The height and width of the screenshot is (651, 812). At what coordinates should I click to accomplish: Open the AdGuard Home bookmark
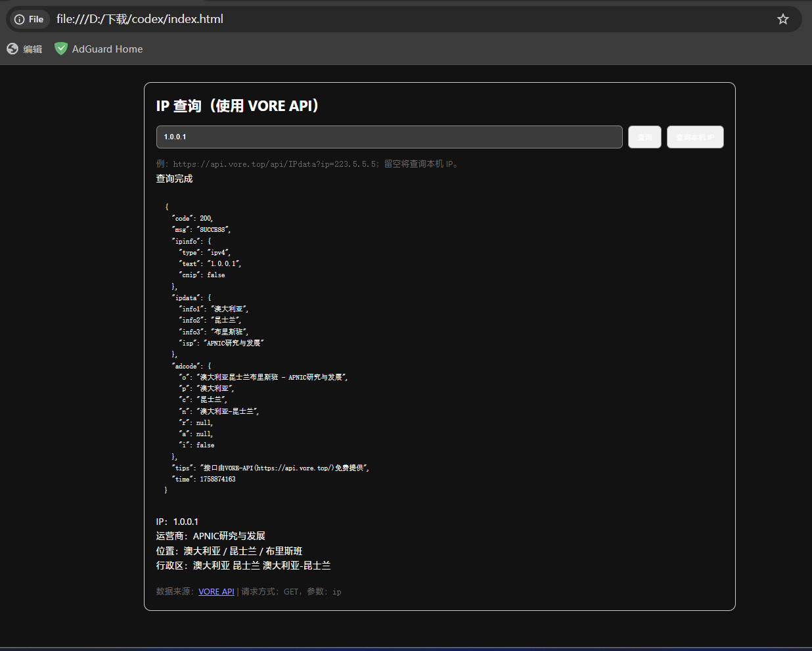99,49
